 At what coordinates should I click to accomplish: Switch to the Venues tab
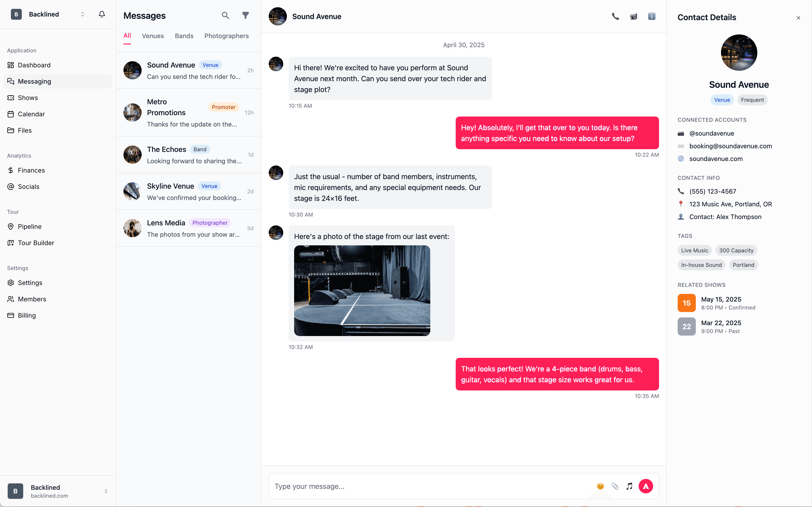153,36
